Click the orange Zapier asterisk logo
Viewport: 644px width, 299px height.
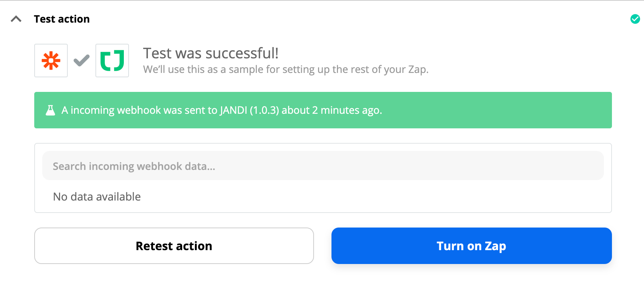pos(51,61)
